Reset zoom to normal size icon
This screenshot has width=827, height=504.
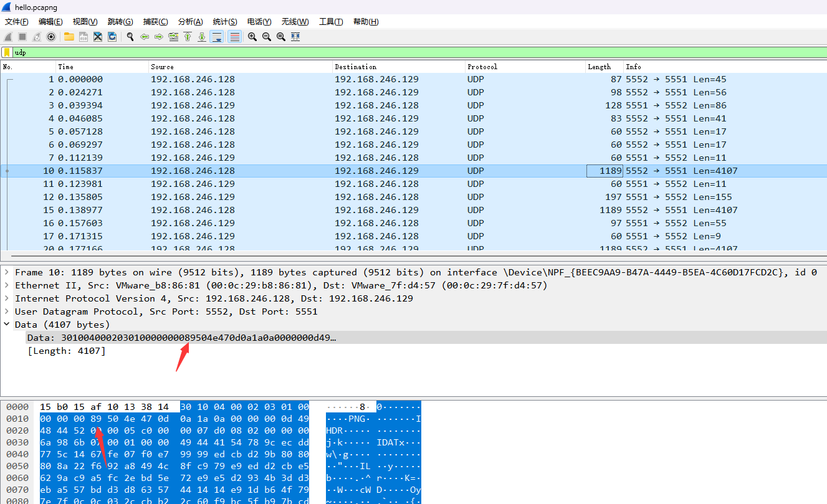281,37
